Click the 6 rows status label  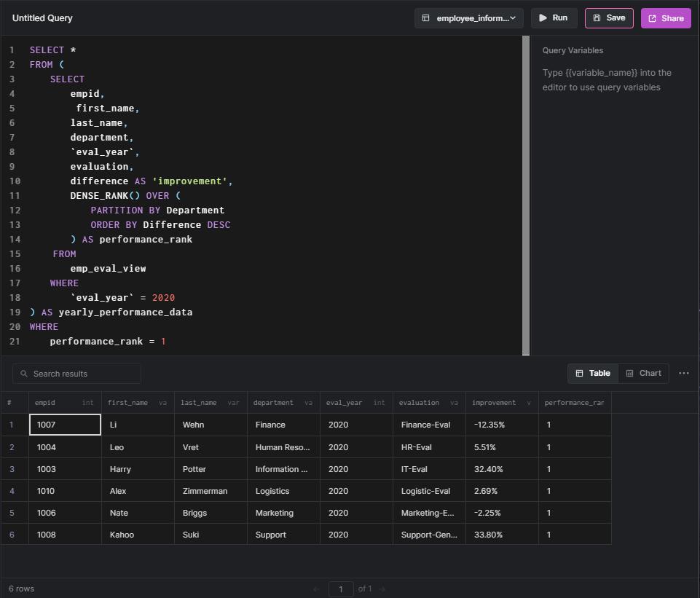tap(21, 589)
